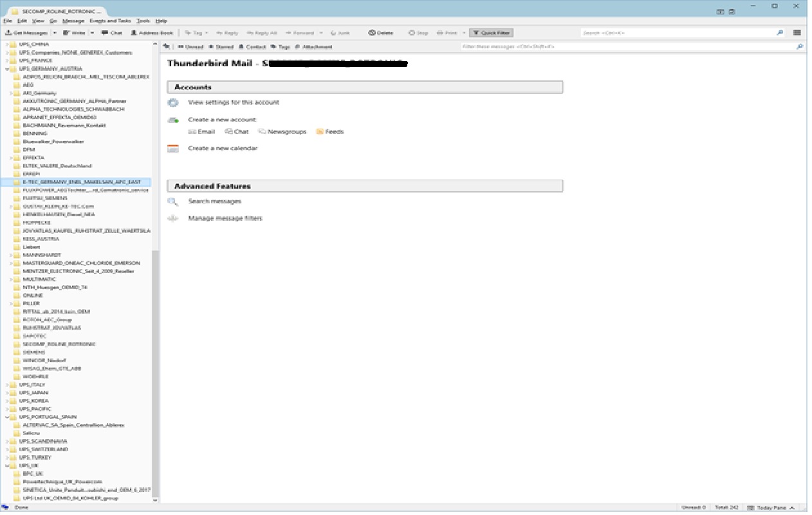Click Search messages link
812x515 pixels.
[214, 201]
